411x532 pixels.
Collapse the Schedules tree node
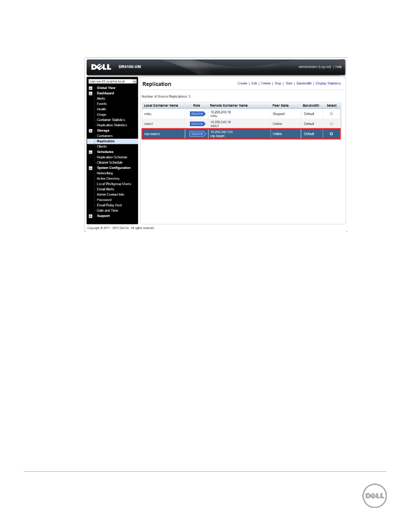coord(90,152)
